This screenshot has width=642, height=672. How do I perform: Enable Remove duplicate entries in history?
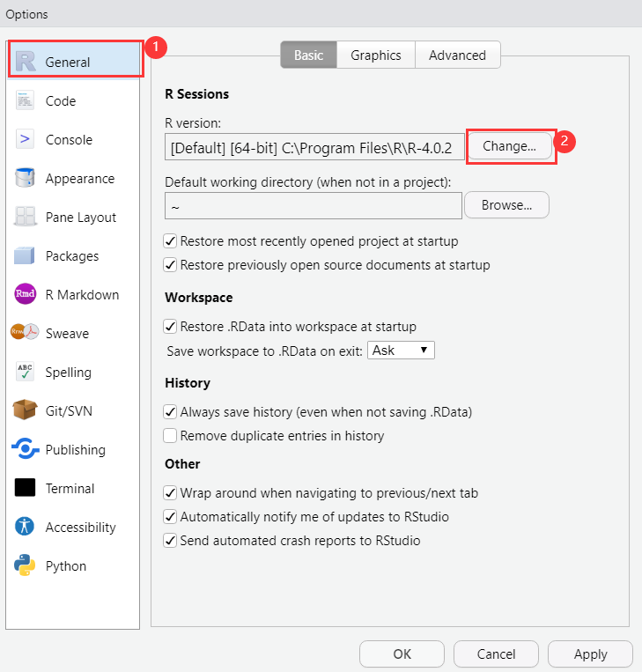tap(170, 436)
